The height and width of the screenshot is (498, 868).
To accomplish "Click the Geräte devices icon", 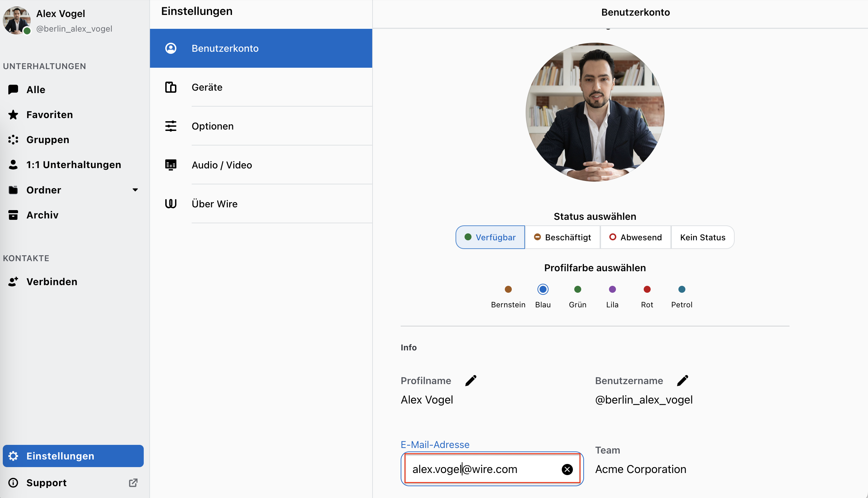I will point(171,87).
